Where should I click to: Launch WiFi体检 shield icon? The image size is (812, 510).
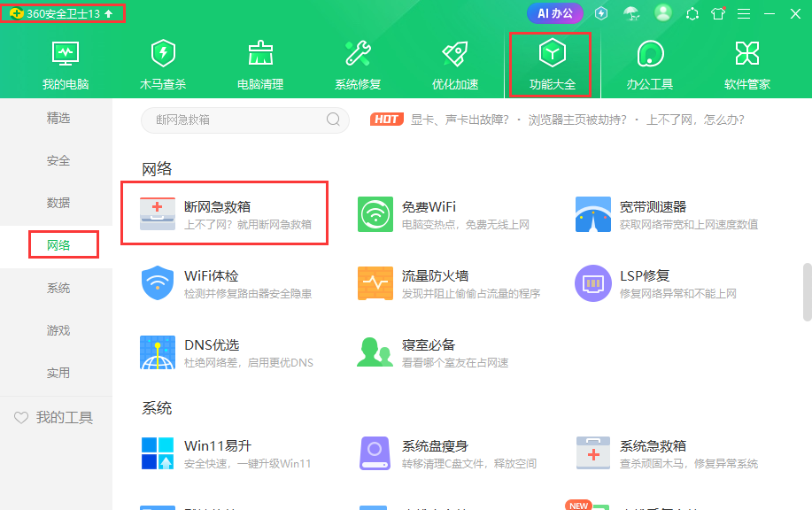(x=158, y=282)
